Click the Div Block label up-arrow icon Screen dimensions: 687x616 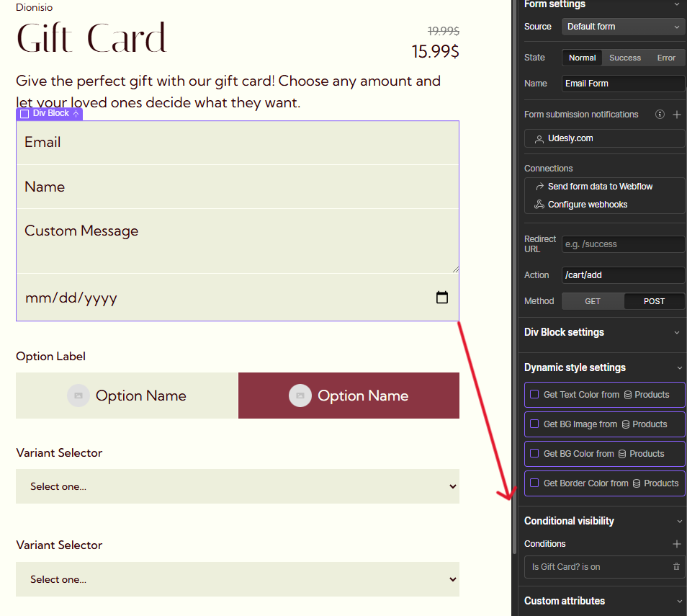point(76,114)
